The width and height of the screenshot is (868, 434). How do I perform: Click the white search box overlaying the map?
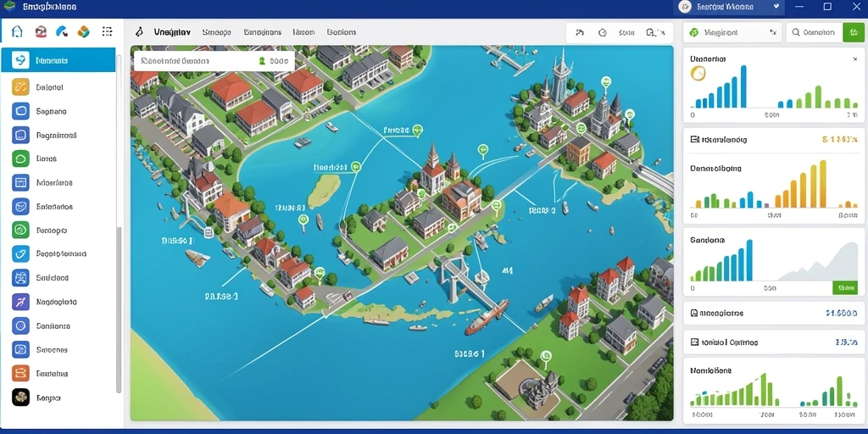coord(214,61)
